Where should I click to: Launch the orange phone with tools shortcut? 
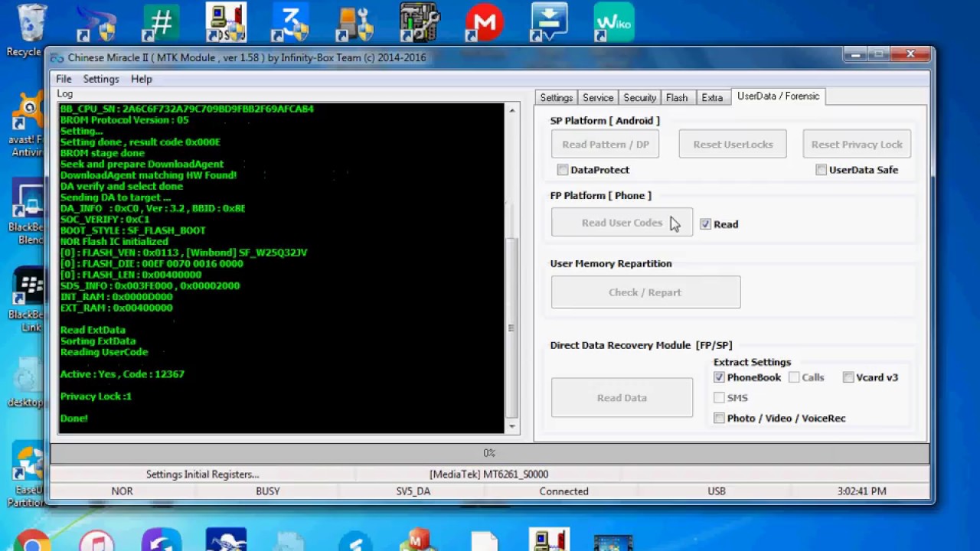[x=355, y=23]
